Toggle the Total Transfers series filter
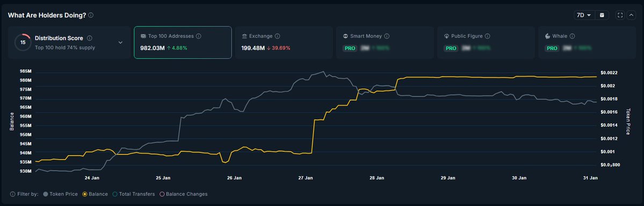This screenshot has height=206, width=644. [x=134, y=194]
